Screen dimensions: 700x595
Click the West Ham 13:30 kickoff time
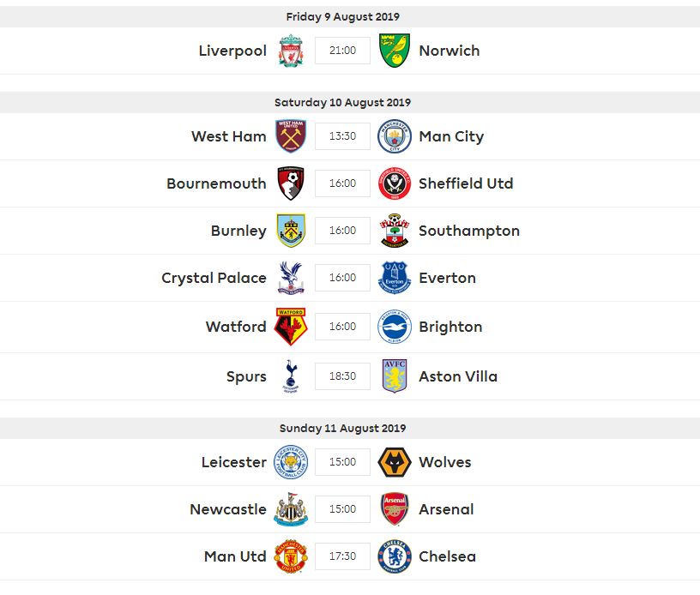[x=342, y=136]
